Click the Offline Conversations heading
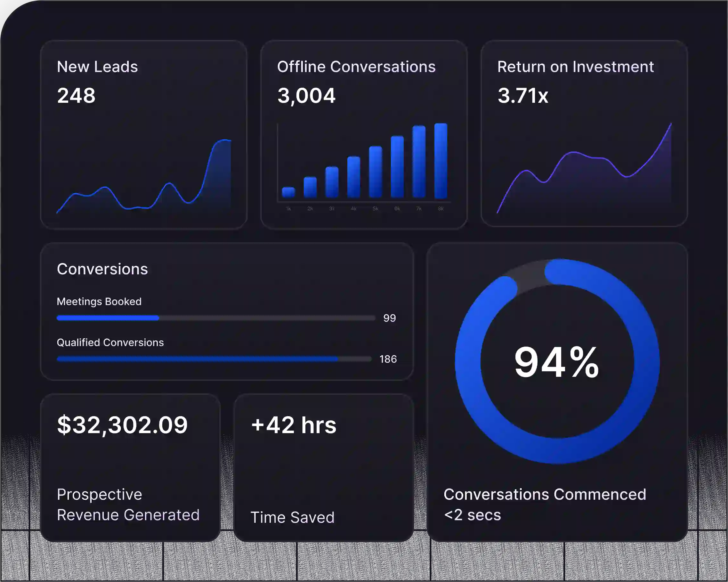The width and height of the screenshot is (728, 582). 356,67
